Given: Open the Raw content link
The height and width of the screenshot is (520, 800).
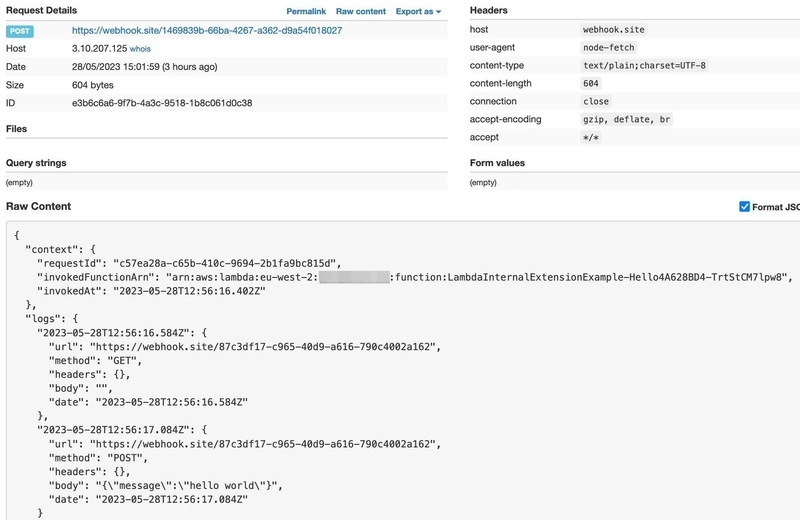Looking at the screenshot, I should [x=361, y=11].
